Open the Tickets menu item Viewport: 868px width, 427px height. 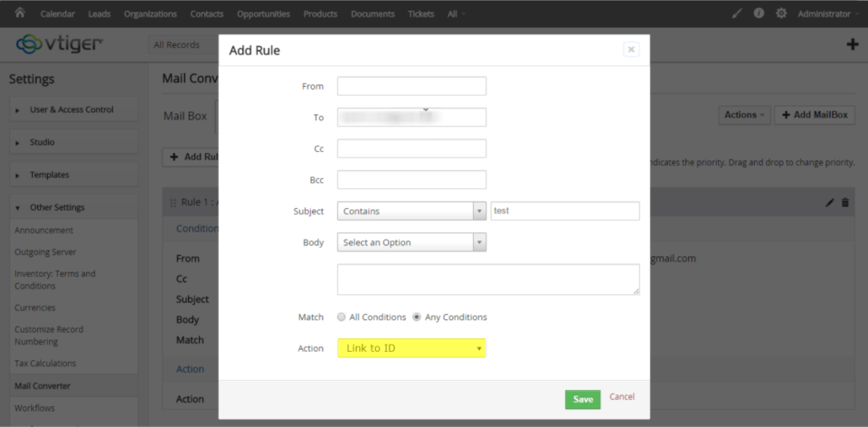420,14
